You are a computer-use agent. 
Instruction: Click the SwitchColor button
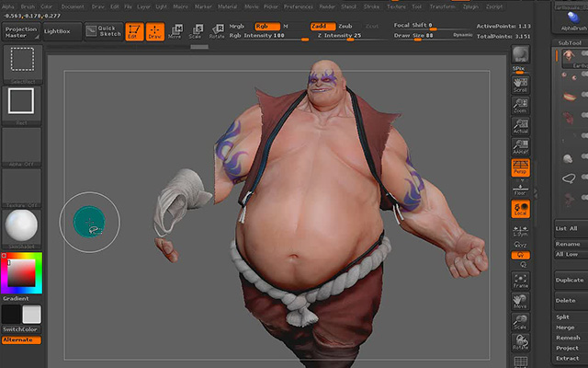21,329
